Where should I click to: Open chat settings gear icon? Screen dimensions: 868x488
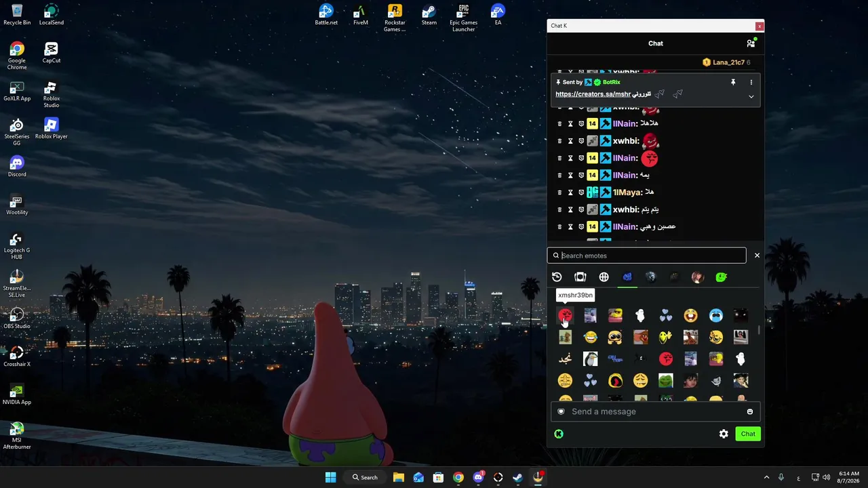pos(724,434)
